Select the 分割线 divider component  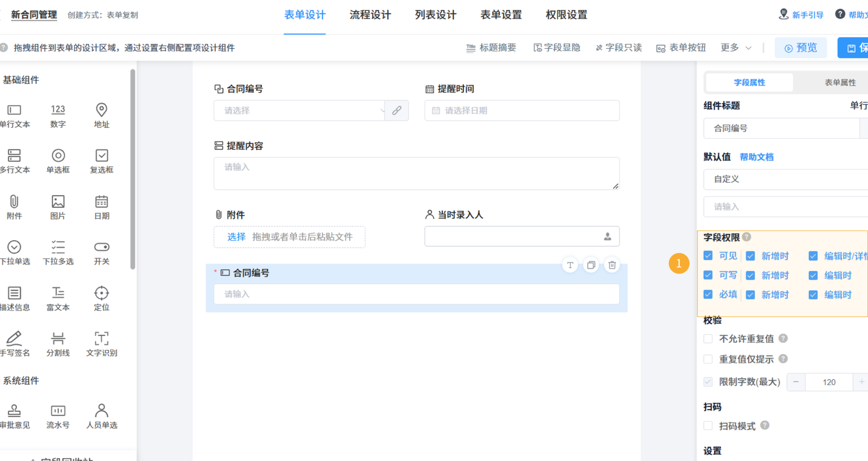point(58,344)
